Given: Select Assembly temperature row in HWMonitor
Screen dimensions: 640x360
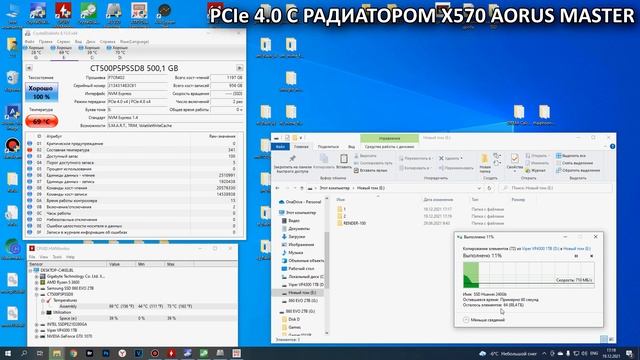Looking at the screenshot, I should click(133, 306).
